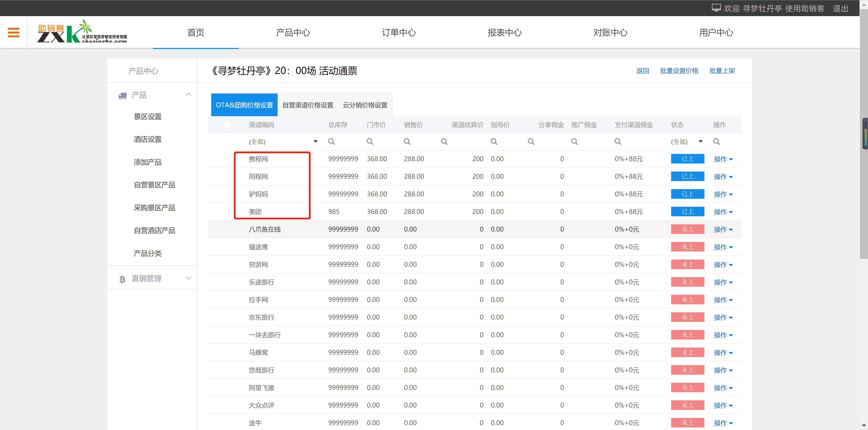Image resolution: width=868 pixels, height=430 pixels.
Task: Click search icon under 总库存 column
Action: tap(331, 142)
